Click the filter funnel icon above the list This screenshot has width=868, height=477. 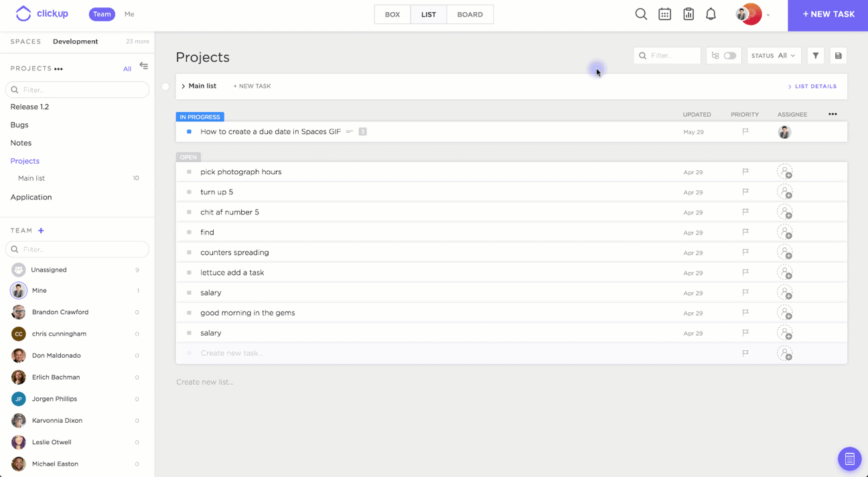point(815,56)
